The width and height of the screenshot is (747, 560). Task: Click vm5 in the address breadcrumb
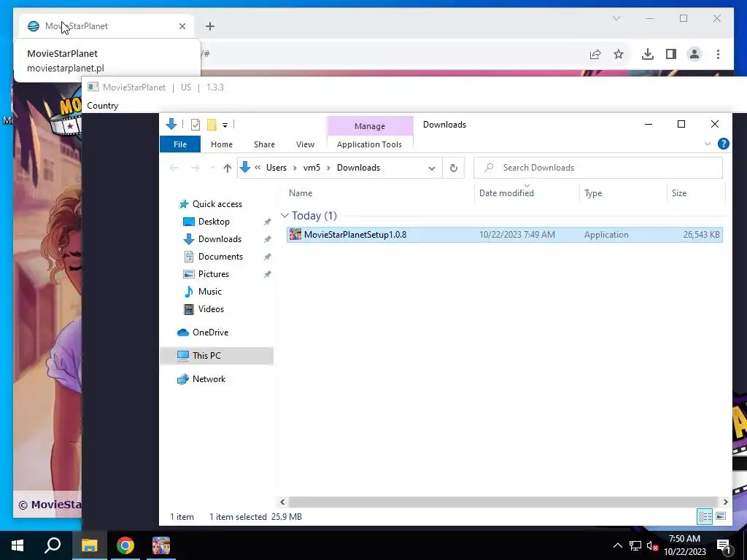[x=311, y=168]
